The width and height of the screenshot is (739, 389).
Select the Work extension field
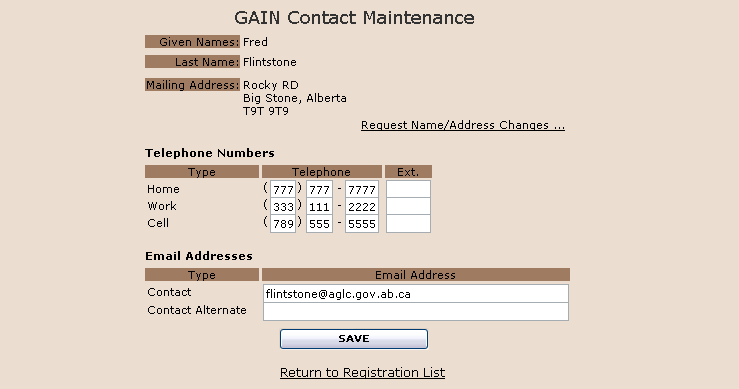click(x=408, y=207)
